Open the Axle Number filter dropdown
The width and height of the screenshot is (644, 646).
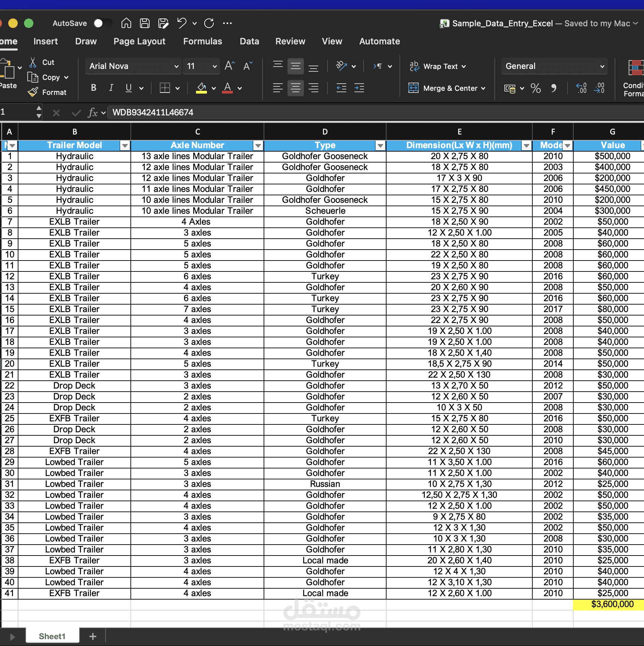(258, 146)
